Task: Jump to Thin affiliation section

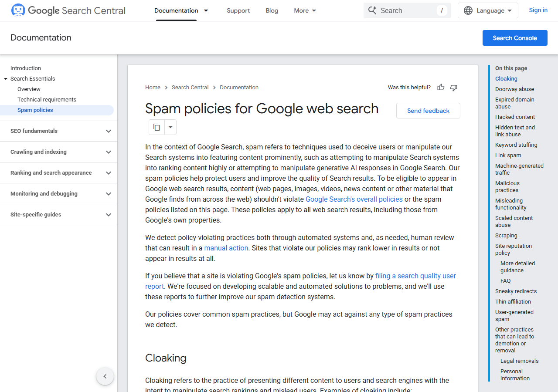Action: pyautogui.click(x=513, y=302)
